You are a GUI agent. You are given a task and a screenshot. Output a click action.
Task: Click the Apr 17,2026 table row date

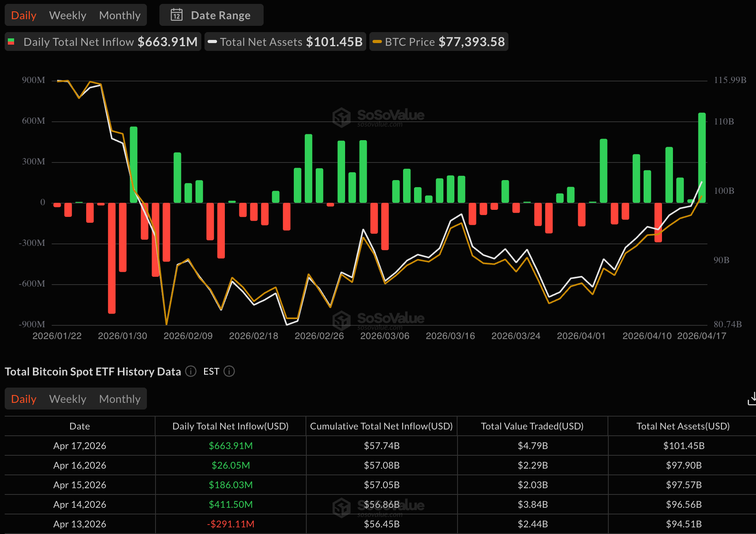[80, 446]
